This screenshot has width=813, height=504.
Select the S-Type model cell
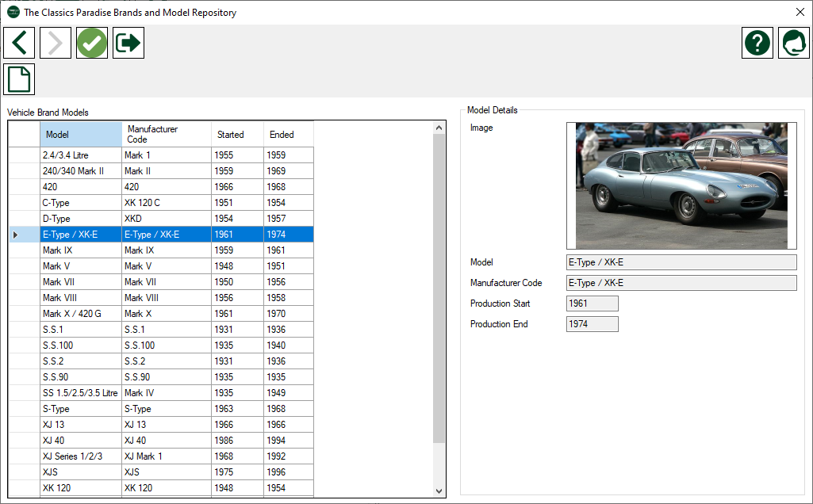click(81, 409)
